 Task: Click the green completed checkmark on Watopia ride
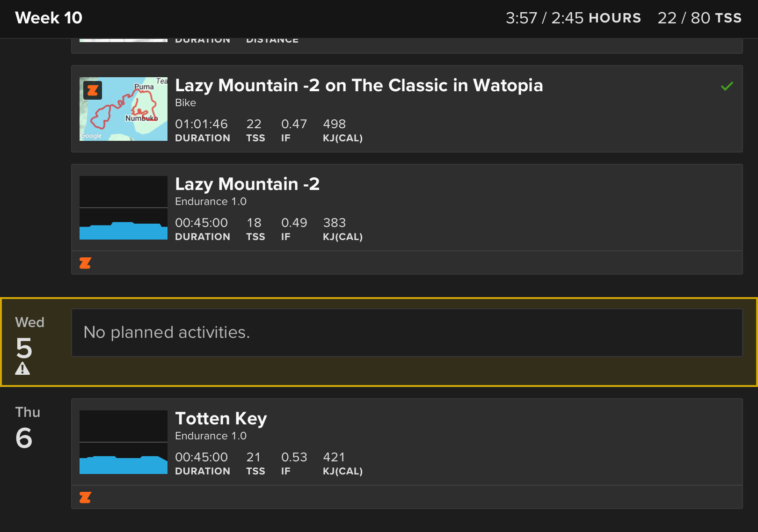[x=727, y=86]
